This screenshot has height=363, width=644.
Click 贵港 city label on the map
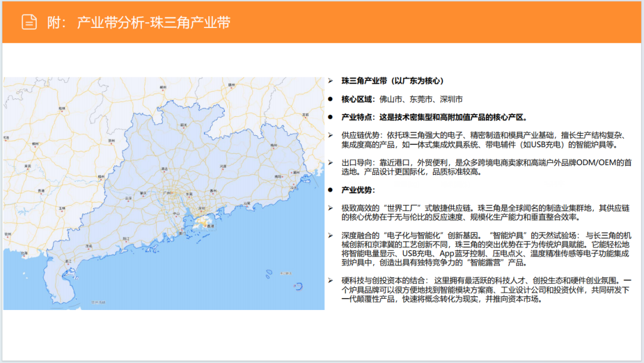41,191
